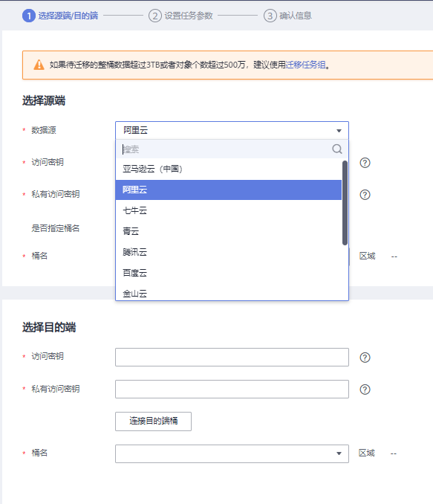
Task: Click step 2 circle 设置任务参数
Action: point(154,16)
